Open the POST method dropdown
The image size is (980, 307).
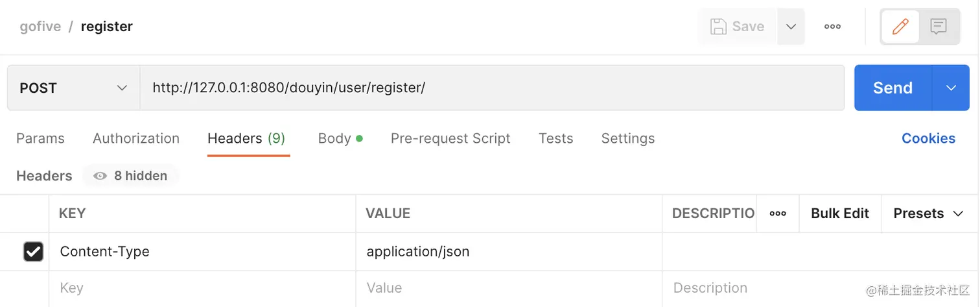(x=73, y=88)
